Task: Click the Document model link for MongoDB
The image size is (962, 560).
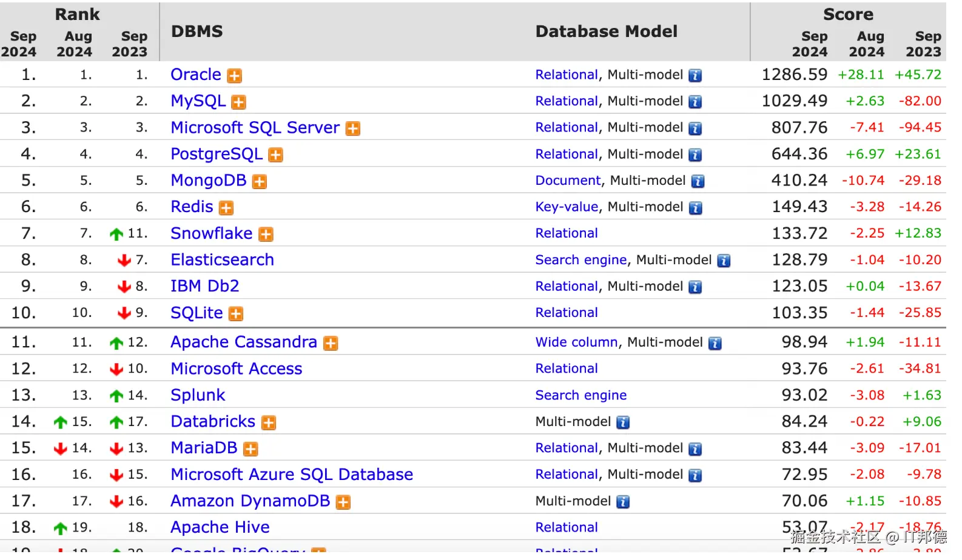Action: tap(568, 181)
